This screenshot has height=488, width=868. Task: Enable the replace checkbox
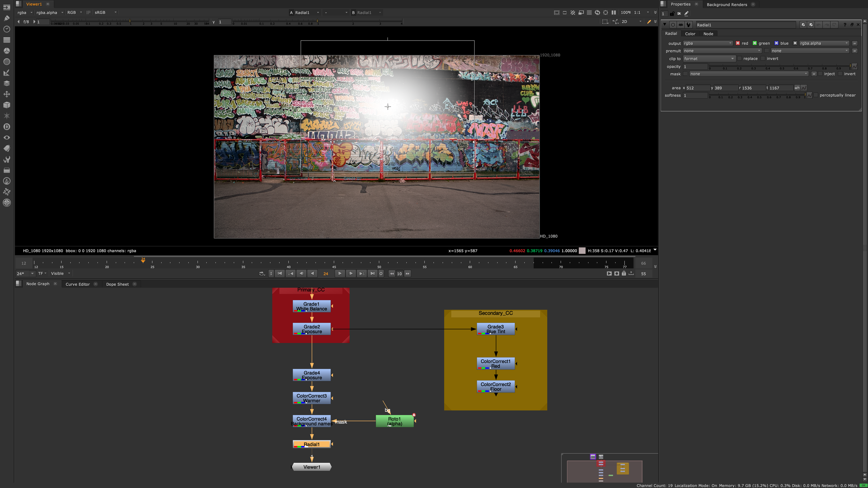click(739, 59)
